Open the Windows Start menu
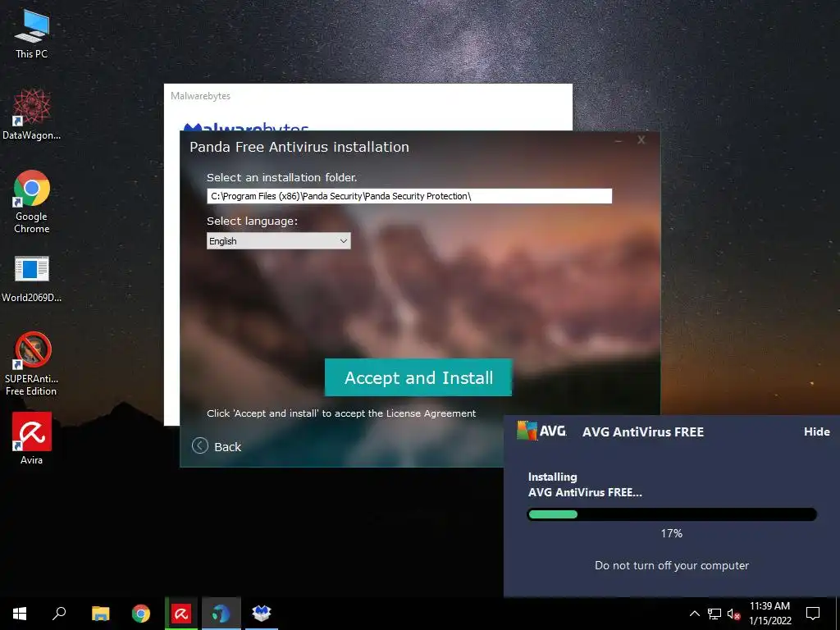This screenshot has width=840, height=630. [x=20, y=614]
